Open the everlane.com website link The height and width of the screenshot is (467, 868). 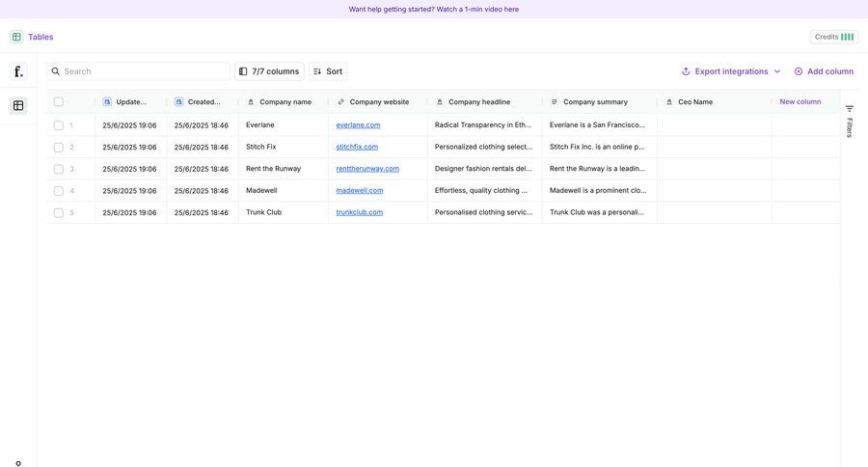358,125
